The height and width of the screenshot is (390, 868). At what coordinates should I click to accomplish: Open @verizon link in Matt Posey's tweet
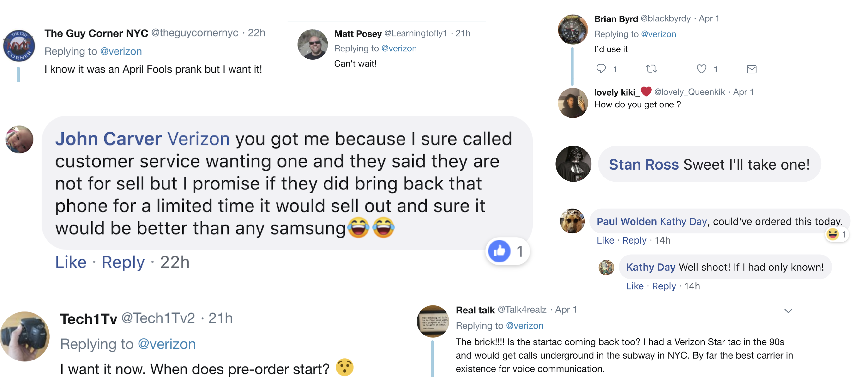click(x=399, y=49)
